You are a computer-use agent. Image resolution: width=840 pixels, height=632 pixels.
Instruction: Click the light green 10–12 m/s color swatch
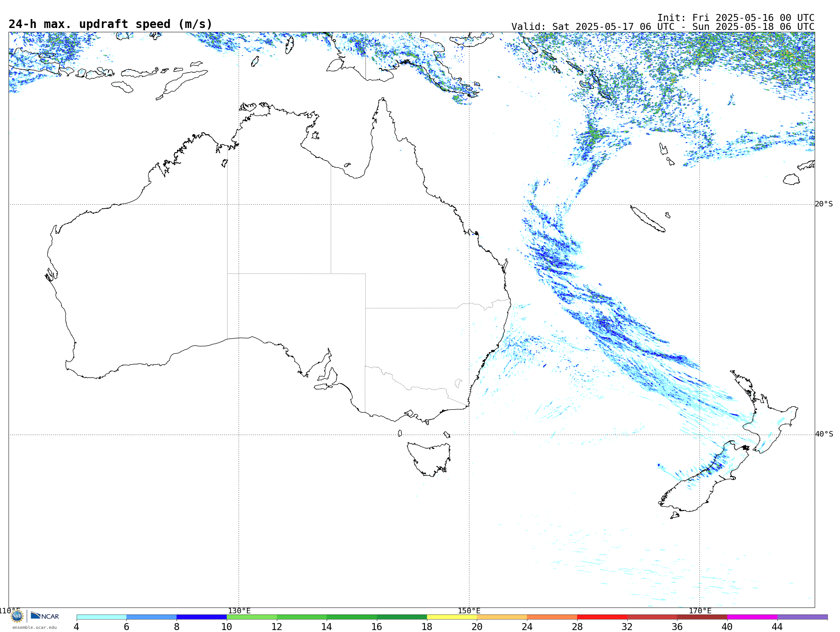252,617
